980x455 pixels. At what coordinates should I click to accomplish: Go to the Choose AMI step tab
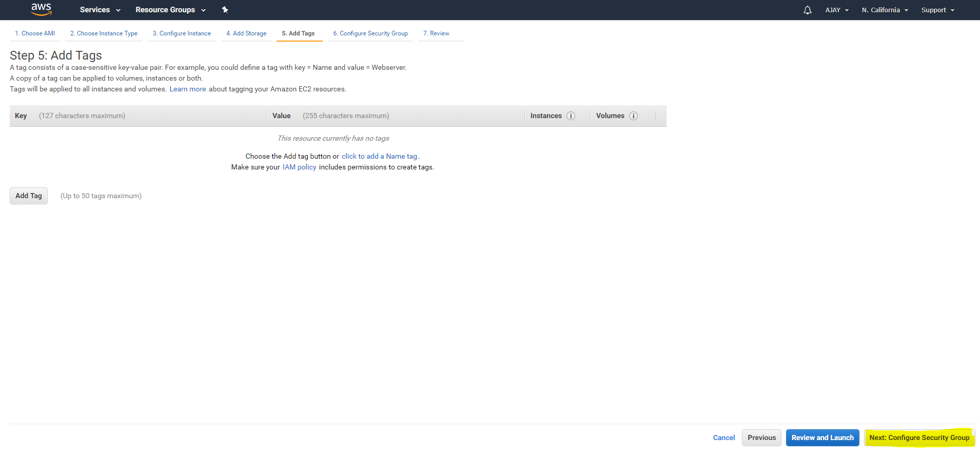tap(35, 33)
